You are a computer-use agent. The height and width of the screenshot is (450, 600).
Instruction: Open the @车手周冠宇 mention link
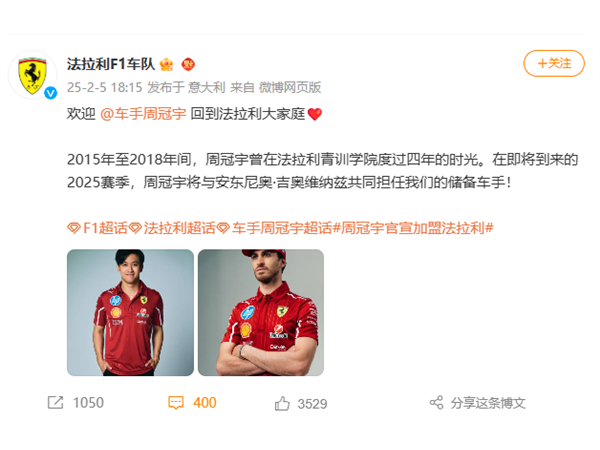(143, 114)
